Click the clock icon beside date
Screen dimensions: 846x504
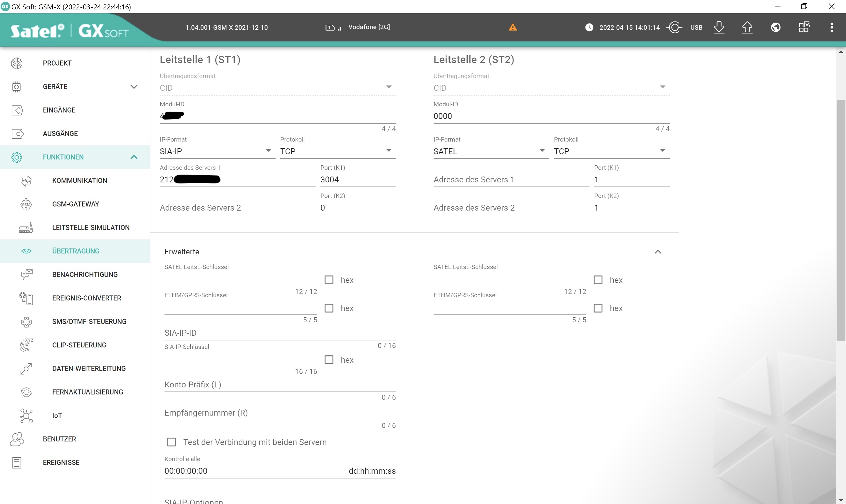[589, 27]
